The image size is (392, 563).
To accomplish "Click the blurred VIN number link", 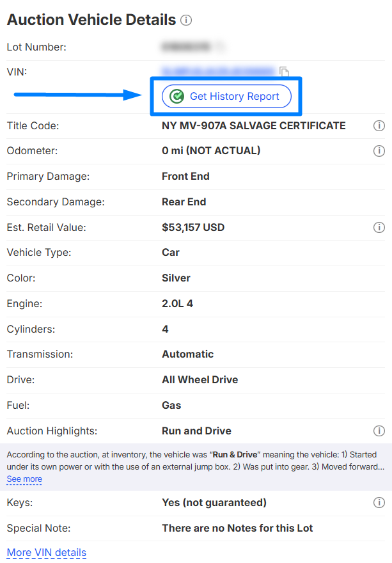I will (x=218, y=70).
